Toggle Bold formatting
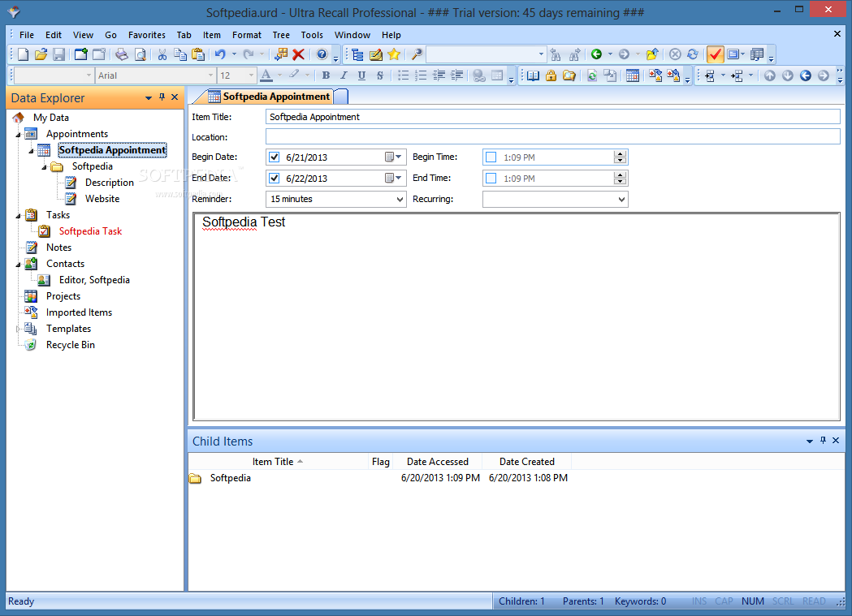This screenshot has width=852, height=616. [326, 75]
